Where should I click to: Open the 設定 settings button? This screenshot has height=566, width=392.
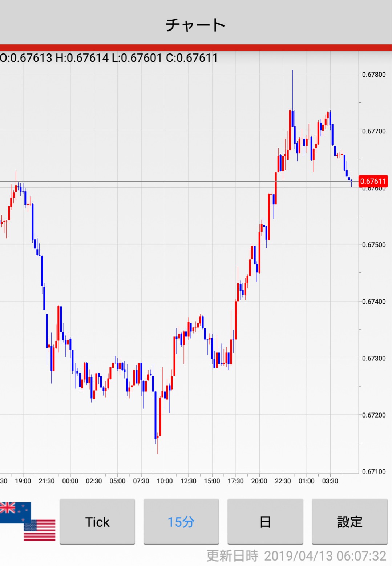coord(349,522)
